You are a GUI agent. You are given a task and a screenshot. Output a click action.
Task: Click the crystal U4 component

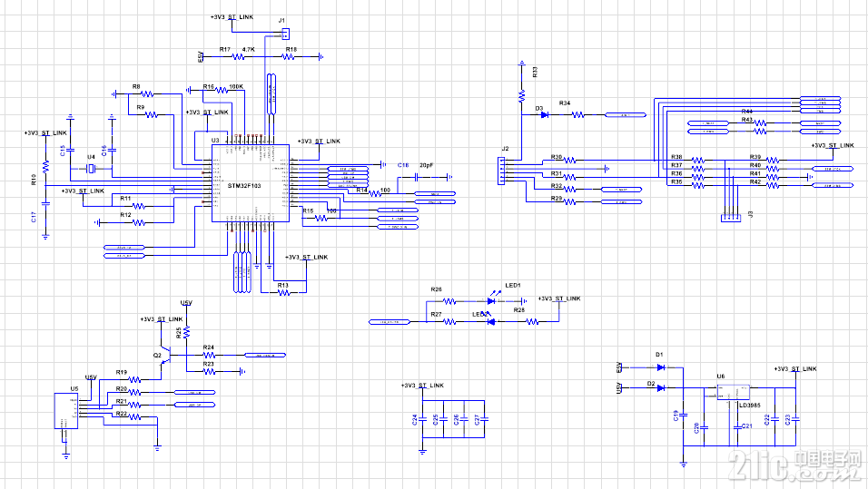(x=91, y=169)
